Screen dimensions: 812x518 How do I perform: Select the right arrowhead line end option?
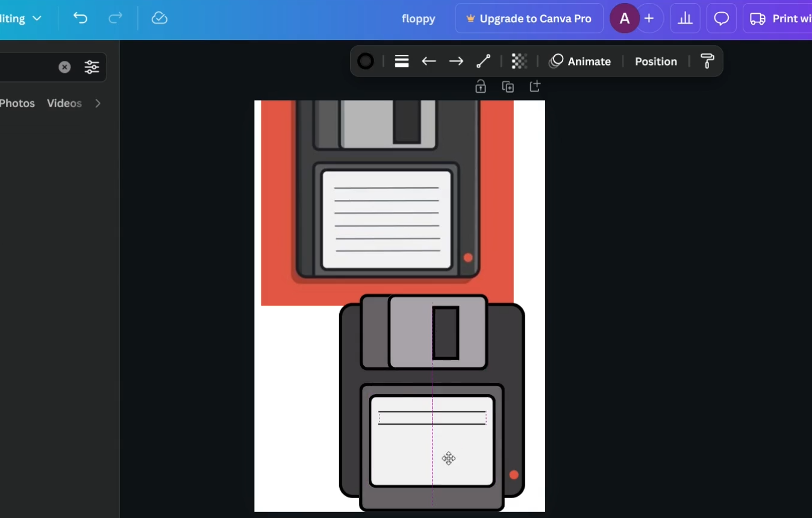point(456,61)
